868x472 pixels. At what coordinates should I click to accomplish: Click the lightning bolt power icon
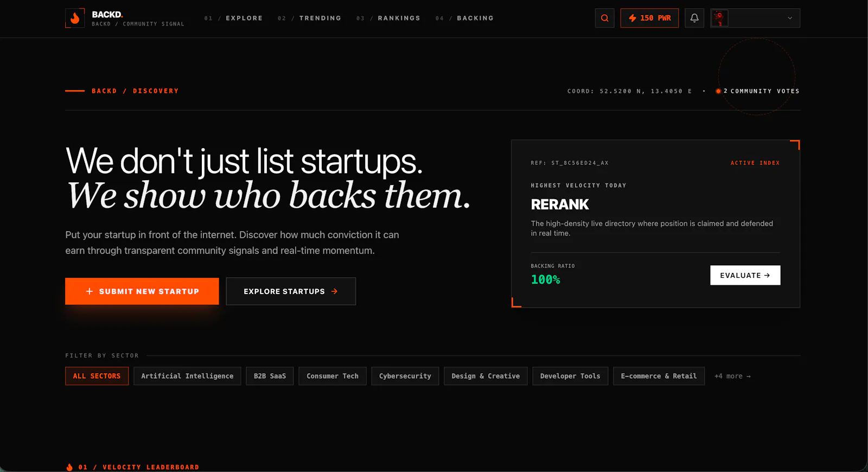point(633,18)
